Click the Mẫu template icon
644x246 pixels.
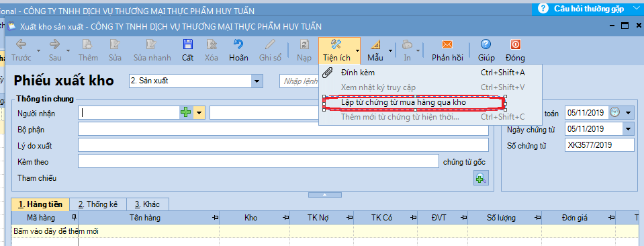[x=375, y=44]
